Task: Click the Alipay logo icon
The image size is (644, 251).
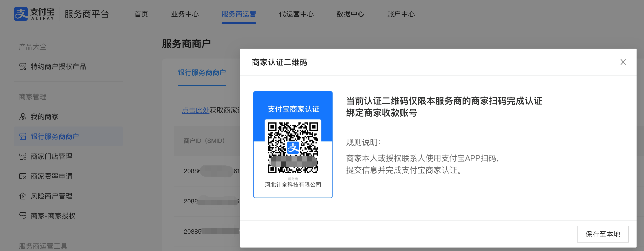Action: pos(21,14)
